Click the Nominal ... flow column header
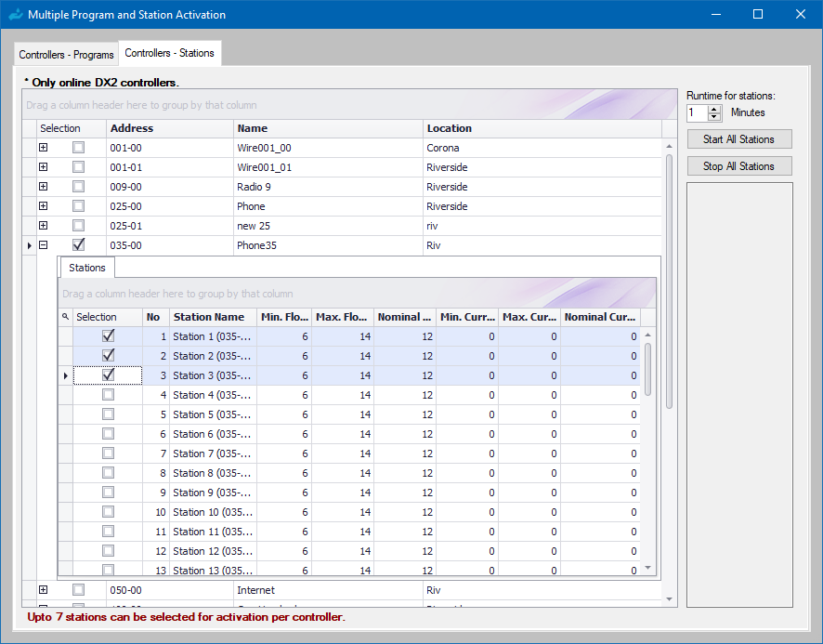The height and width of the screenshot is (644, 823). 405,317
